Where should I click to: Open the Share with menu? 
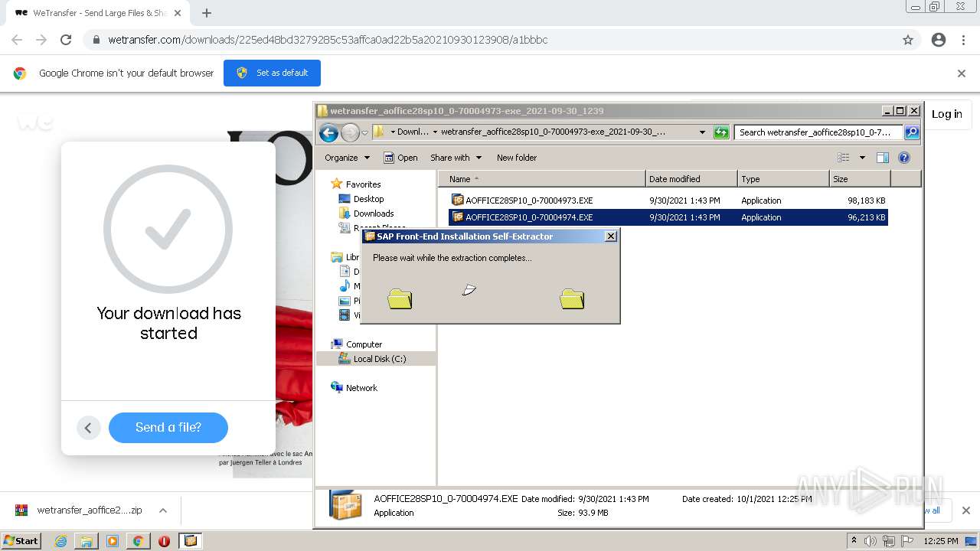click(x=456, y=158)
